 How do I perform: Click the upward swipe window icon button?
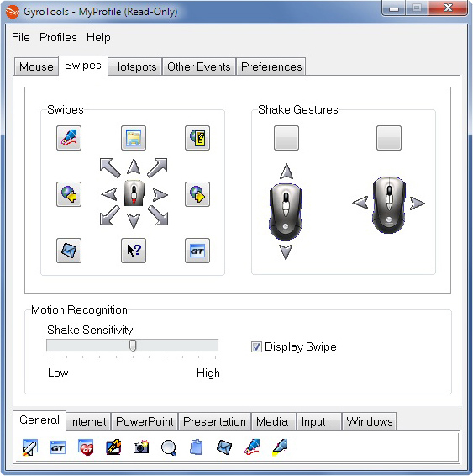(134, 138)
